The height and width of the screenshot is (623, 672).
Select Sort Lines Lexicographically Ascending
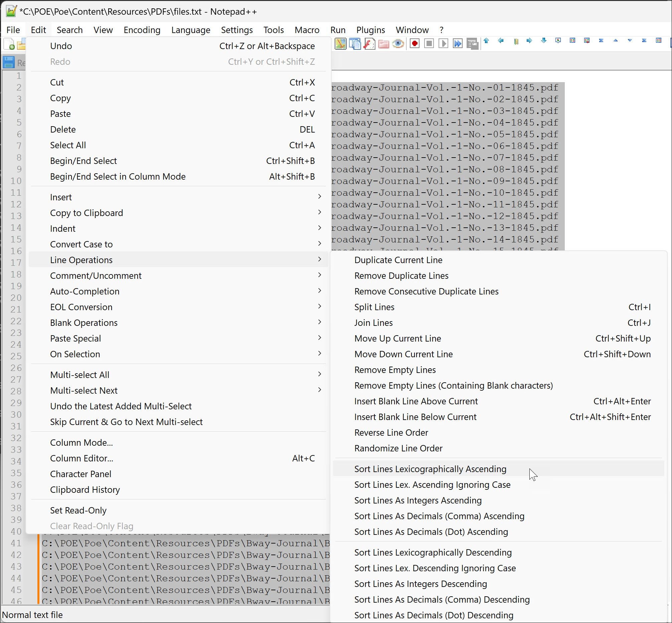[x=430, y=469]
